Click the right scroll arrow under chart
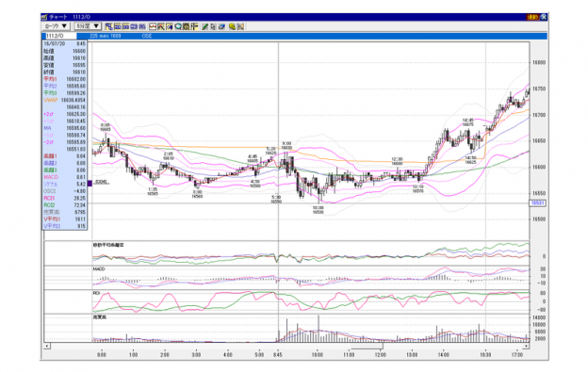Image resolution: width=588 pixels, height=372 pixels. click(x=526, y=346)
